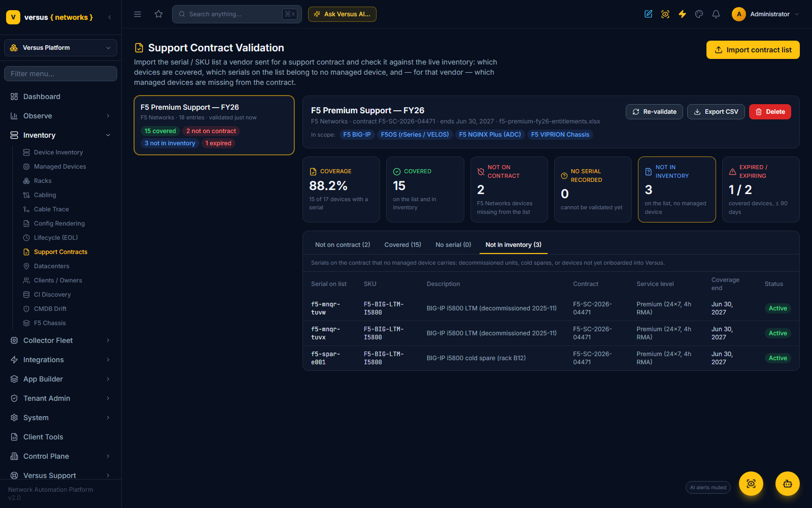The image size is (812, 508).
Task: Open the theme palette icon
Action: [699, 14]
